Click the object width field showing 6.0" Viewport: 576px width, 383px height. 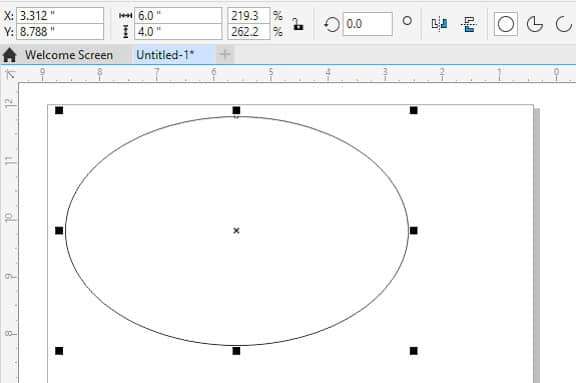click(x=178, y=15)
